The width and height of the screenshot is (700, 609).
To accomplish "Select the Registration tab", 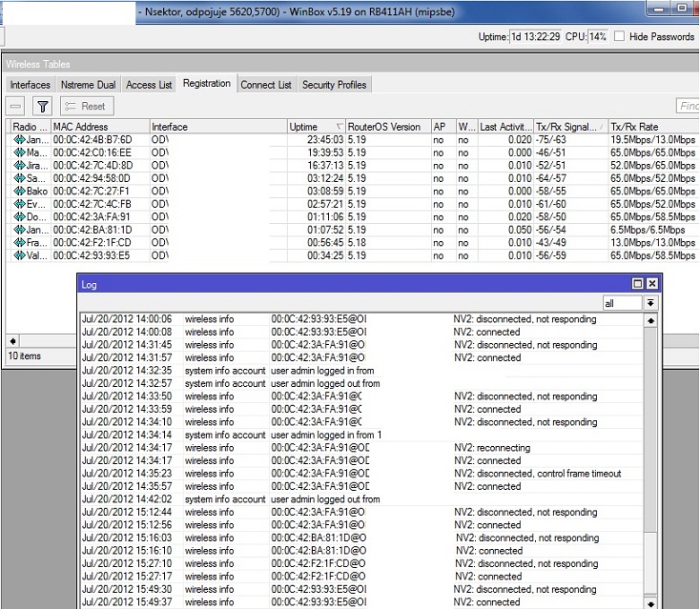I will tap(207, 84).
